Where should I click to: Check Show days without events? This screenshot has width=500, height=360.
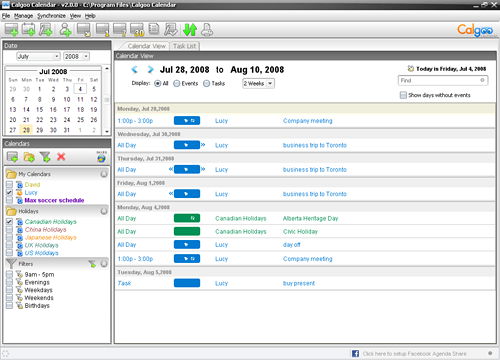point(403,95)
